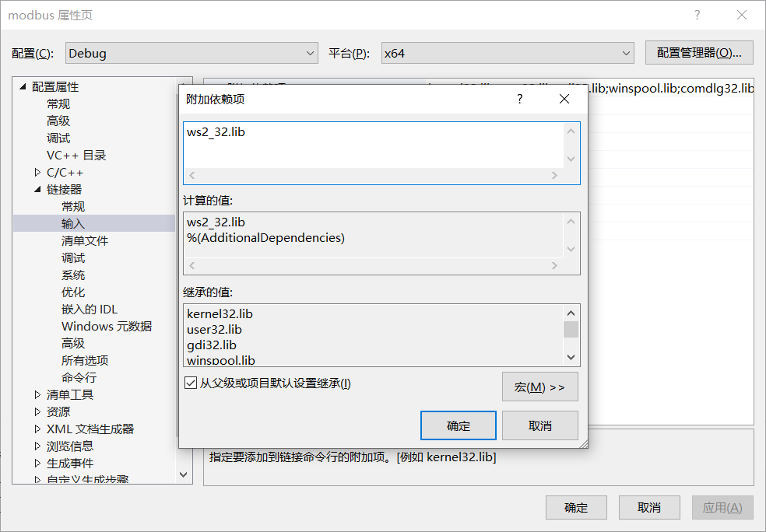Collapse the 配置属性 tree node

pos(23,87)
